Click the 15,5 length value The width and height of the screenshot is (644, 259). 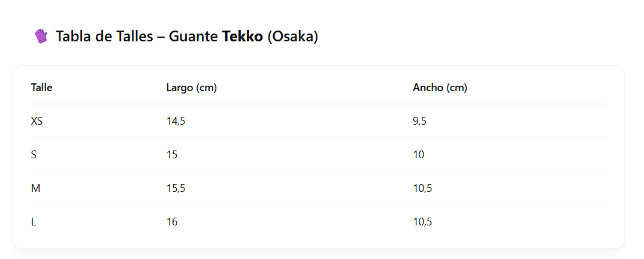[x=176, y=188]
